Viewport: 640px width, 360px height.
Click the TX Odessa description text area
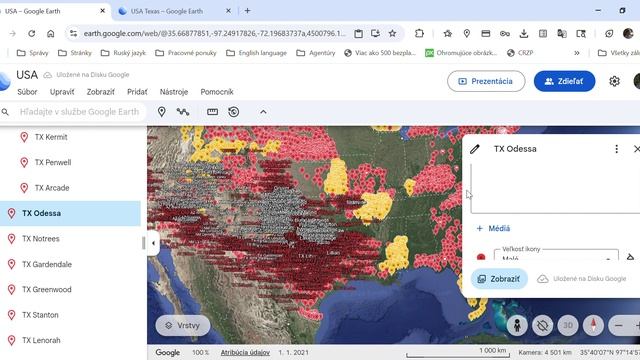point(555,189)
